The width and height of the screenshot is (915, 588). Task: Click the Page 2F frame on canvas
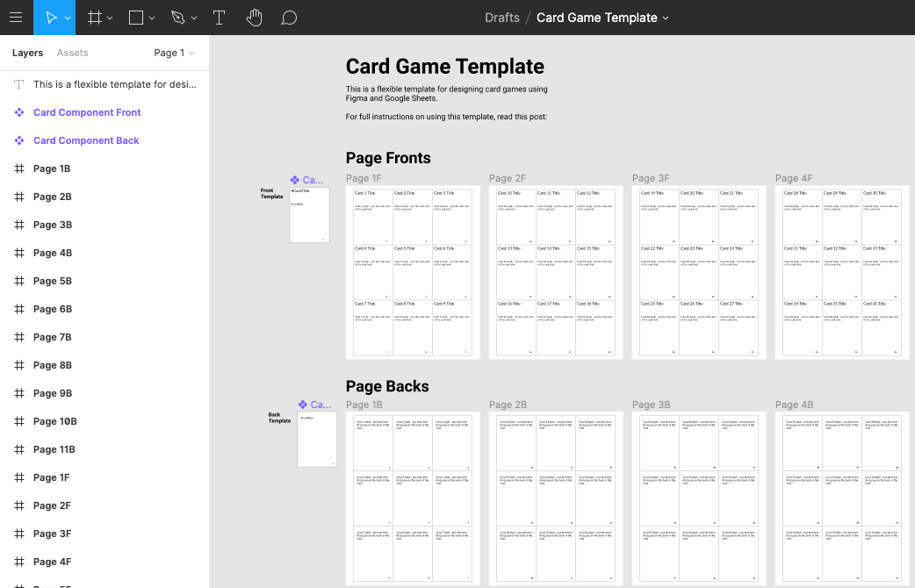[556, 272]
